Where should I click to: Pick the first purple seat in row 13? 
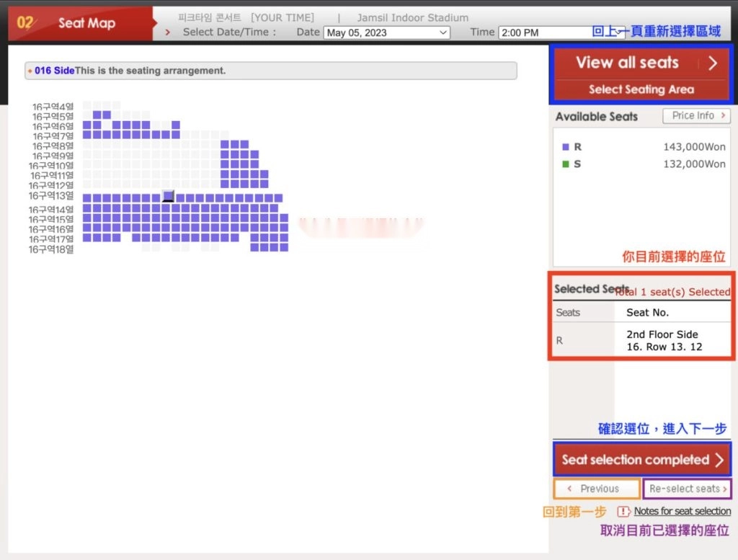[87, 197]
